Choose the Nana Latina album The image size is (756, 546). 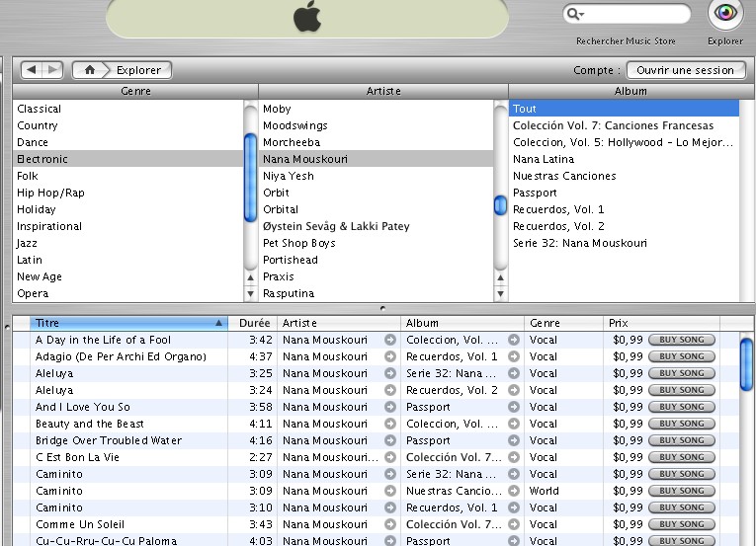click(x=544, y=159)
